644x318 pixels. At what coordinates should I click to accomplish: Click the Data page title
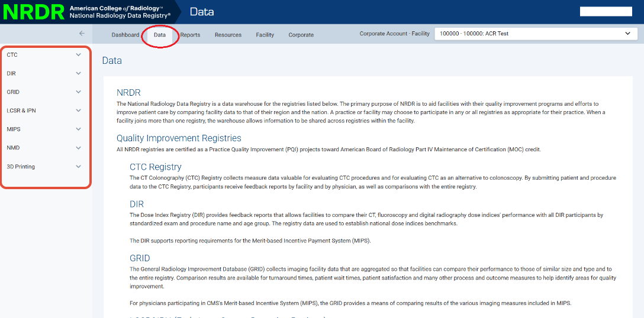tap(112, 61)
